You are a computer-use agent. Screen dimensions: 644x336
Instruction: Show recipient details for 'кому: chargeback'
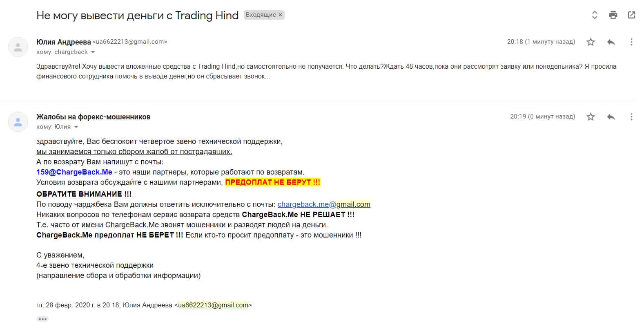click(x=93, y=52)
